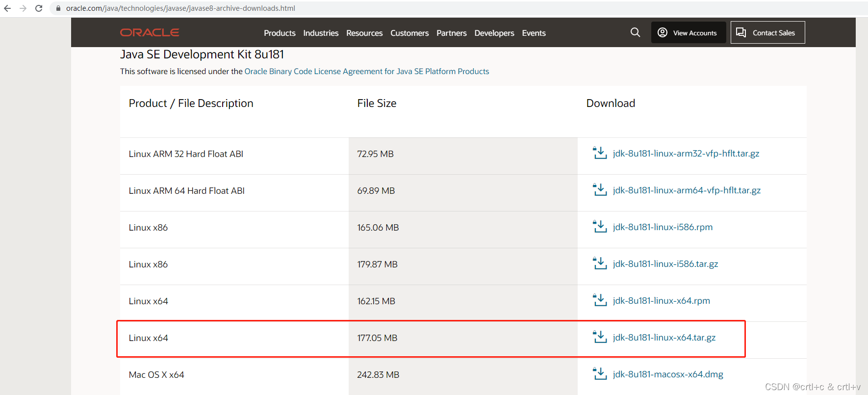Screen dimensions: 868x395
Task: Click the File Size column header
Action: click(x=377, y=103)
